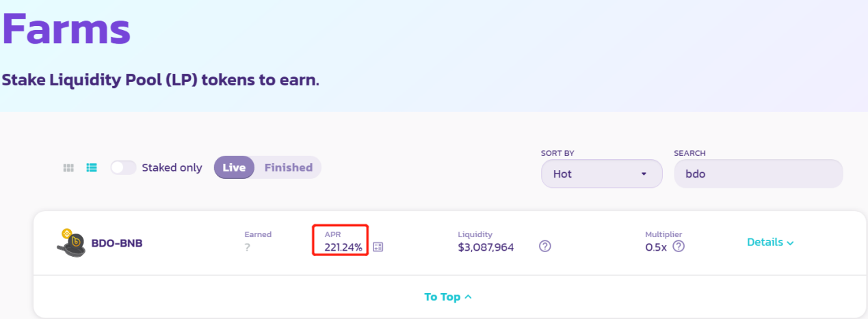The width and height of the screenshot is (868, 319).
Task: Click the Farms page heading
Action: pyautogui.click(x=66, y=28)
